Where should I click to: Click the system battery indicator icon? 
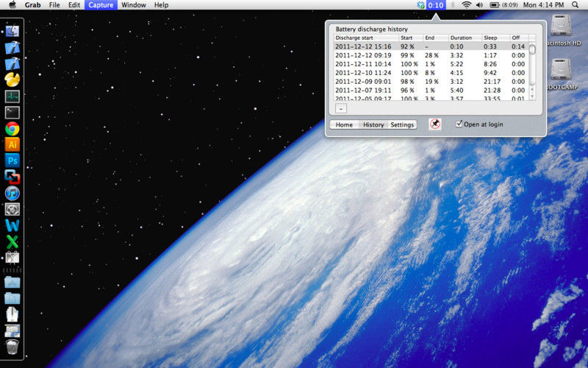[494, 5]
